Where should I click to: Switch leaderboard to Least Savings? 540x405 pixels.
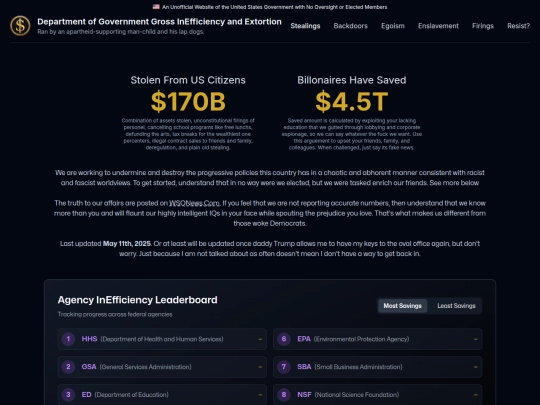pyautogui.click(x=456, y=306)
